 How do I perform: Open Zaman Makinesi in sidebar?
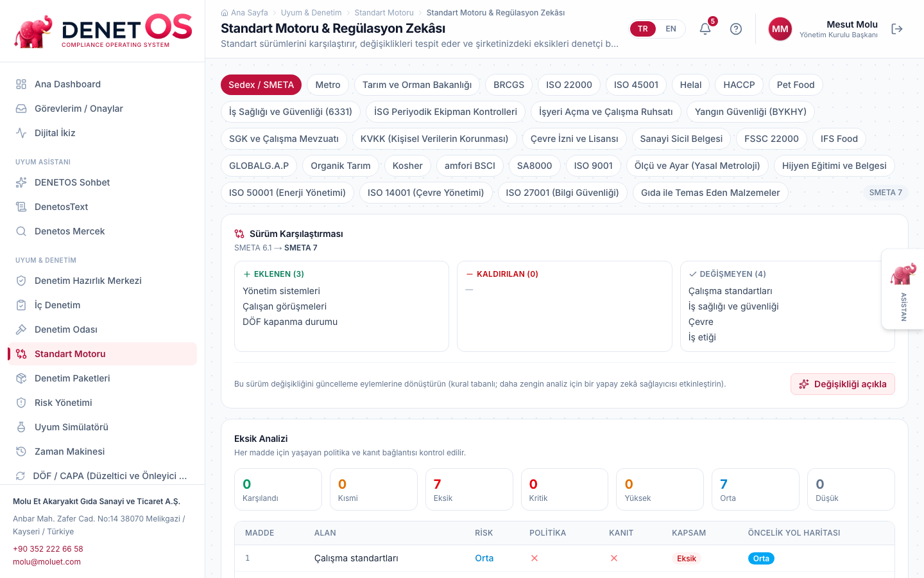[103, 451]
